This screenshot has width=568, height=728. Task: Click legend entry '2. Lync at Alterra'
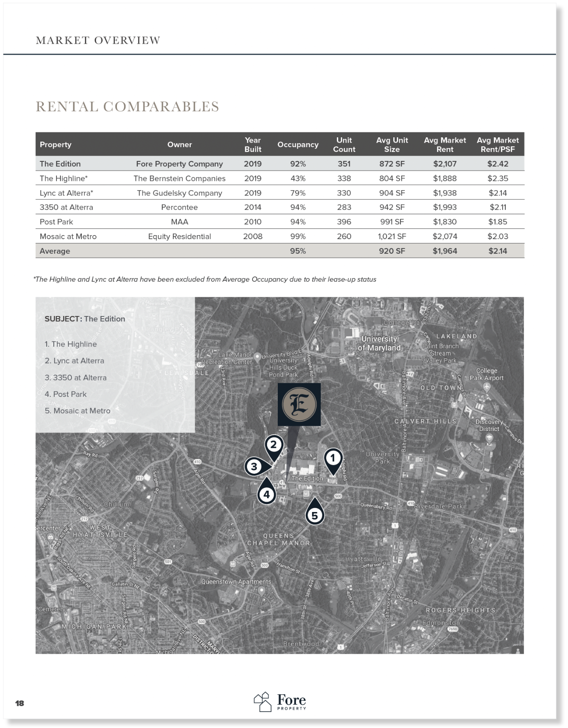[74, 360]
